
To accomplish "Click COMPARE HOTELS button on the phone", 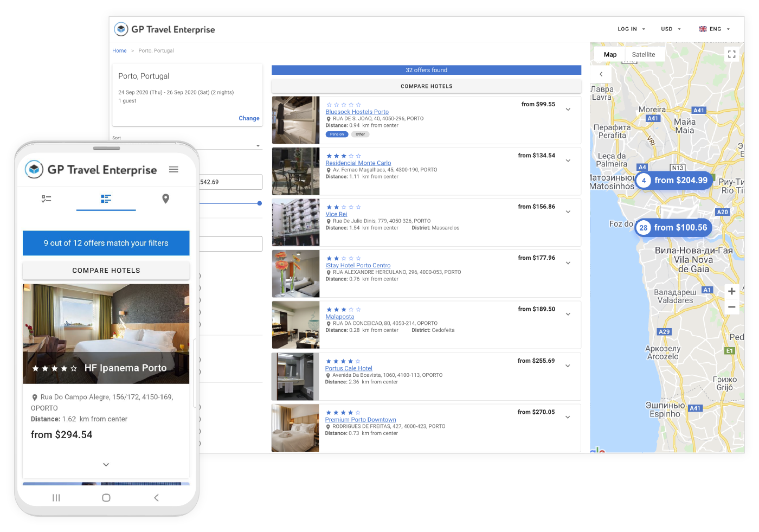I will pyautogui.click(x=106, y=271).
